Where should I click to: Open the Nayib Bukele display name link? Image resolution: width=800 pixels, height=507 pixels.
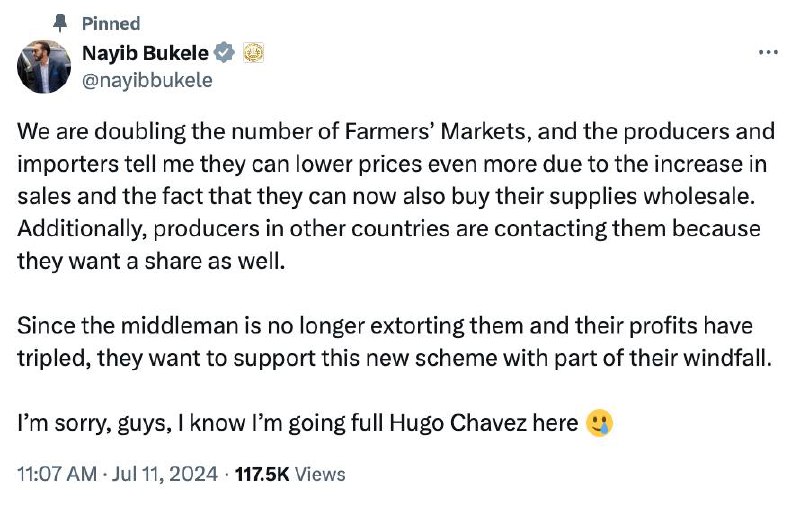[145, 53]
